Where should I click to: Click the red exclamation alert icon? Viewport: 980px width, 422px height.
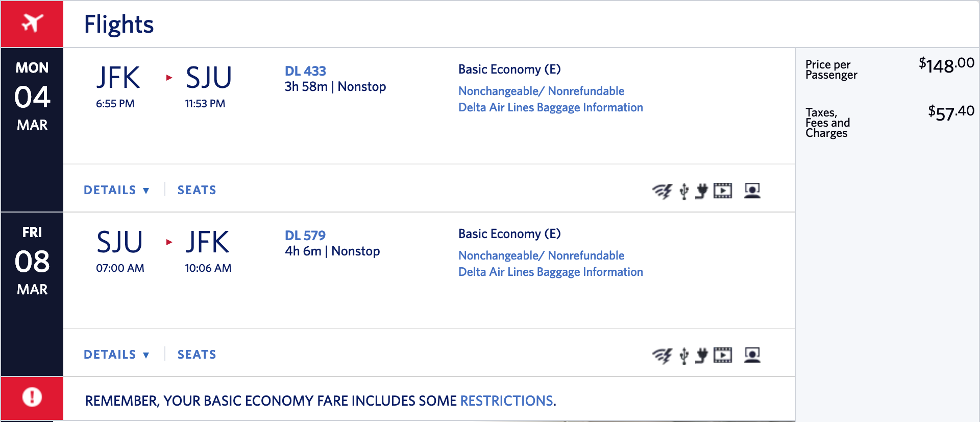pos(32,397)
